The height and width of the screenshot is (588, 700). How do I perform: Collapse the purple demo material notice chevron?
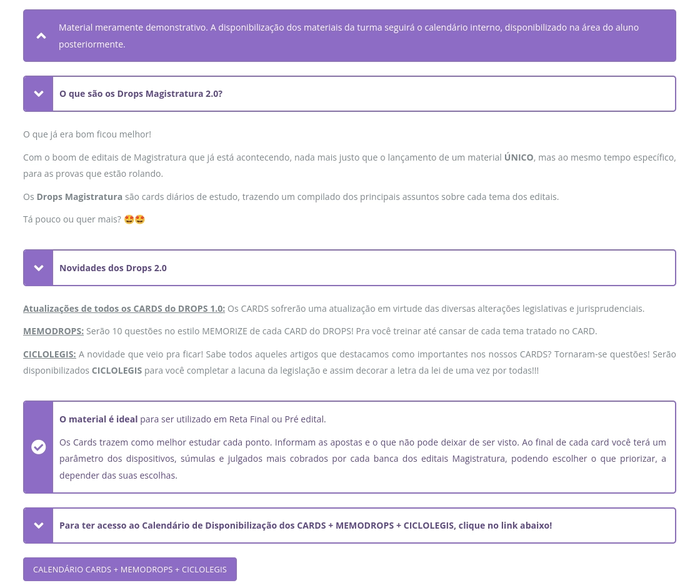(41, 36)
